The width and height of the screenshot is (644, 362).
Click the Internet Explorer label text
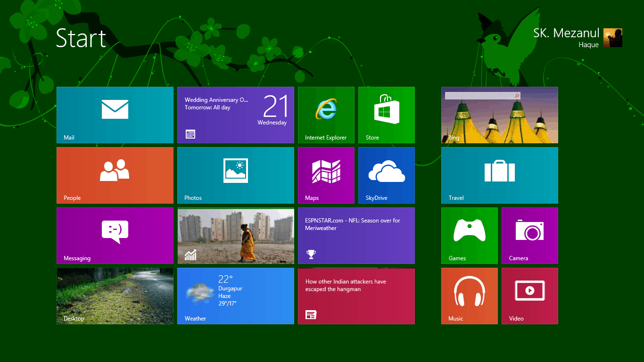[326, 138]
